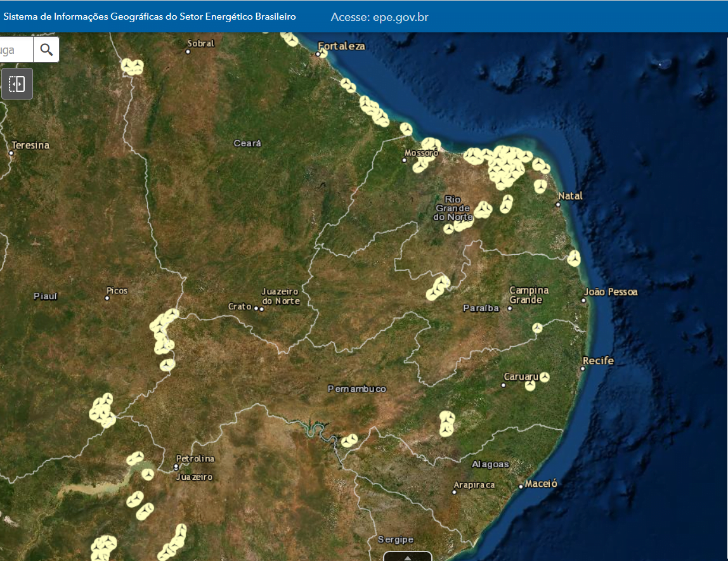The width and height of the screenshot is (728, 561).
Task: Open the search magnifier to run a query
Action: [x=45, y=49]
